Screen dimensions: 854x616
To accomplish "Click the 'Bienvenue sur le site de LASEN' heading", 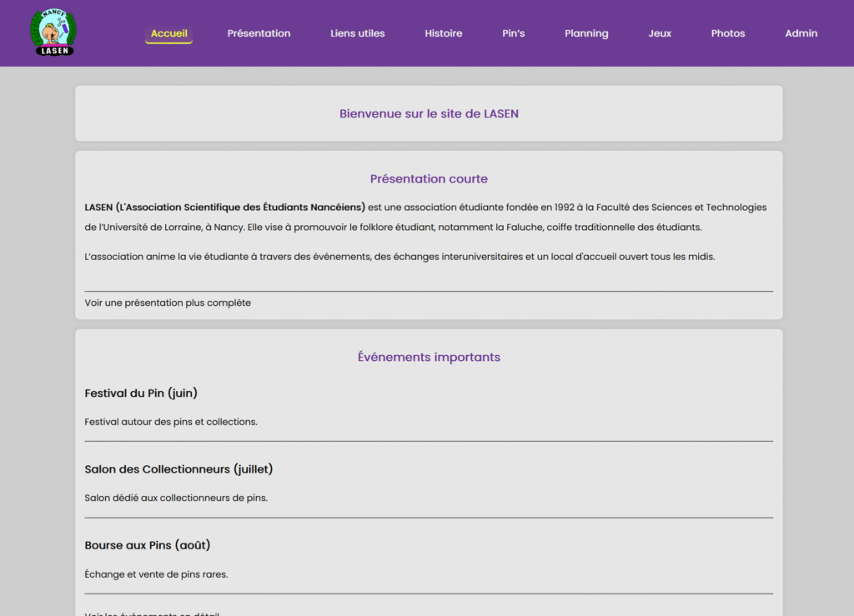I will (x=429, y=113).
